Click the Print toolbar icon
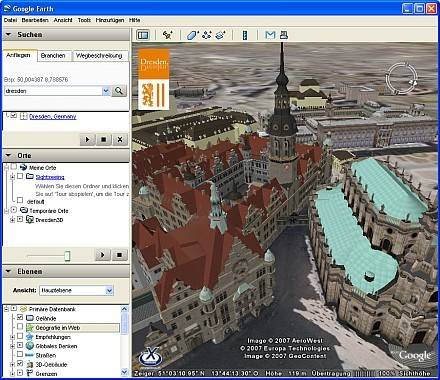440x380 pixels. click(284, 35)
